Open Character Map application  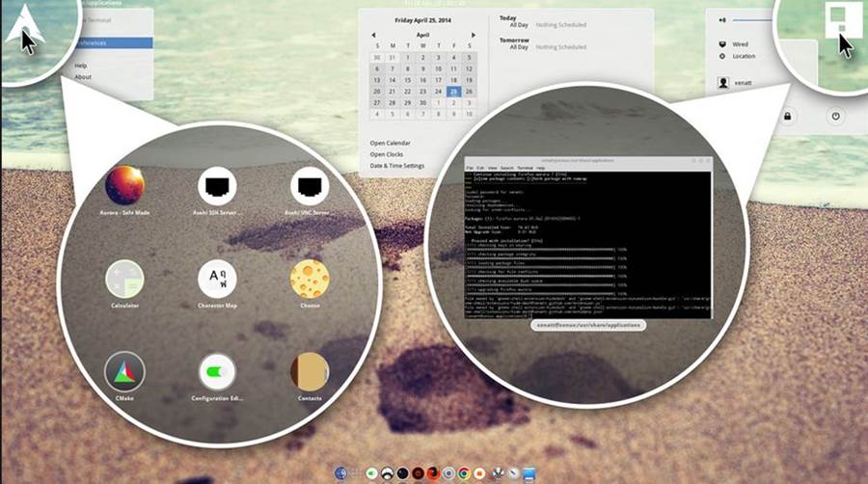click(x=218, y=279)
